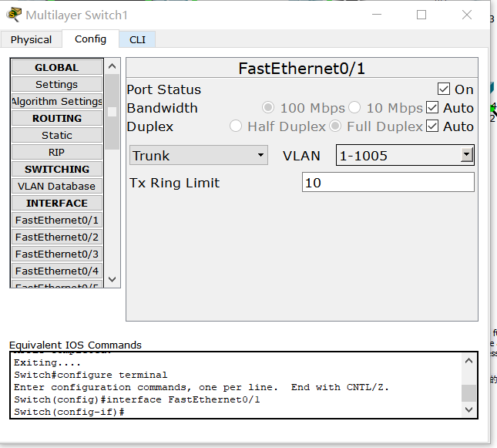This screenshot has height=448, width=497.
Task: Select 100 Mbps bandwidth radio
Action: coord(268,107)
